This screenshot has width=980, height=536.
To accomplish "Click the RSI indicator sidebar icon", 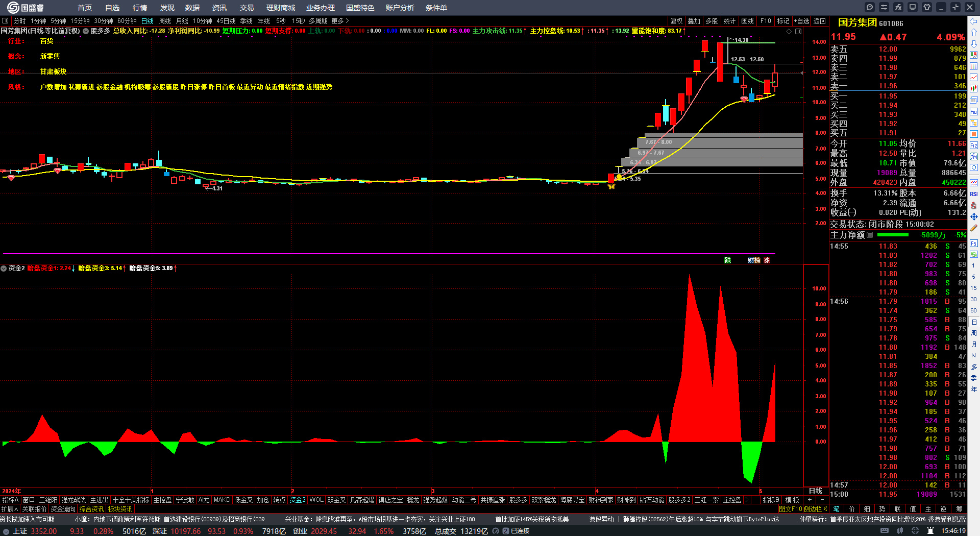I will click(x=974, y=194).
